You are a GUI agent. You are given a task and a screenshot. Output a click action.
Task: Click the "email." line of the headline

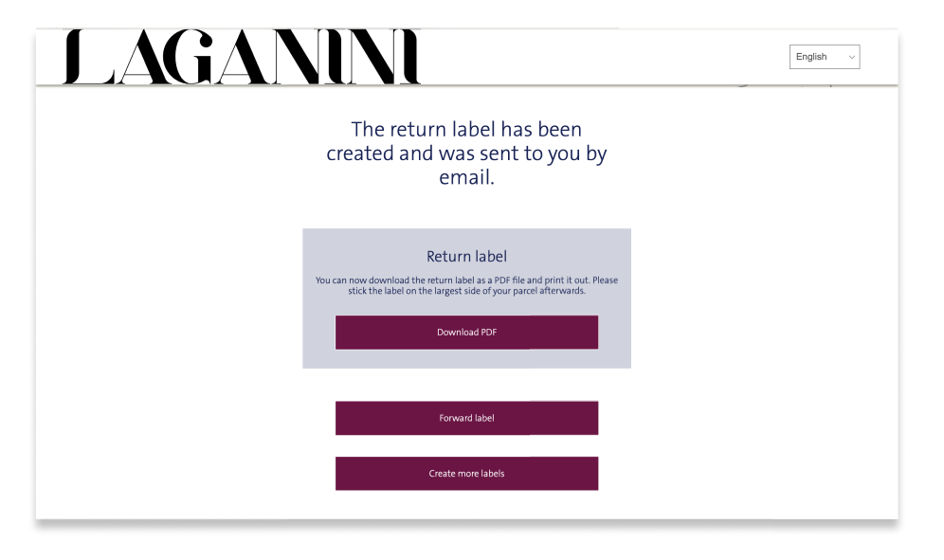pyautogui.click(x=466, y=177)
